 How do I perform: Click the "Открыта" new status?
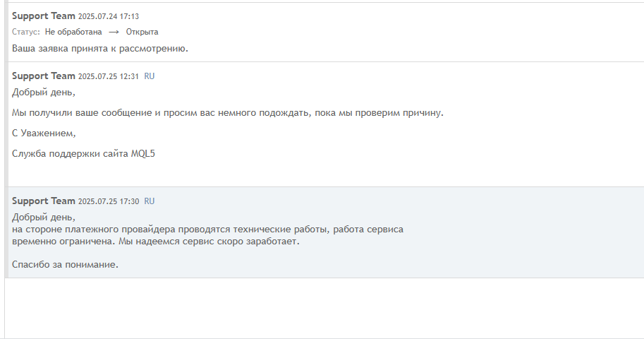(x=142, y=32)
